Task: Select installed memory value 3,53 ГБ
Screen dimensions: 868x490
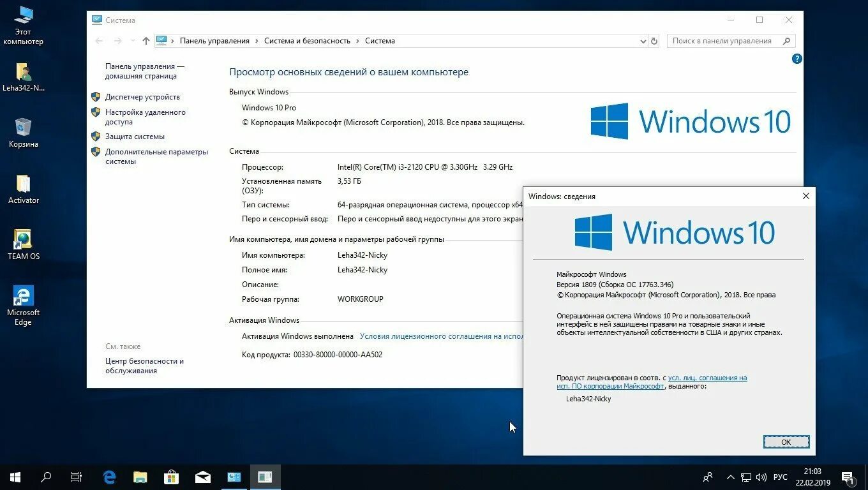Action: (x=349, y=181)
